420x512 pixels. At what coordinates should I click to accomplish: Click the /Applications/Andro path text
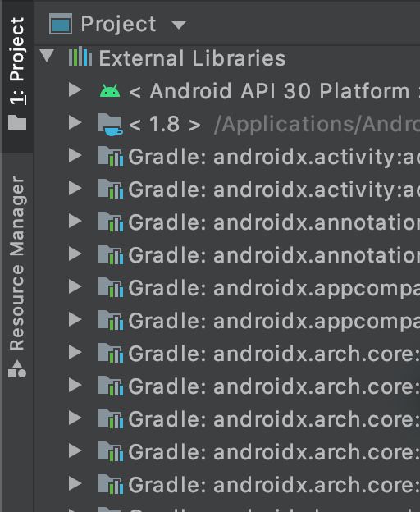tap(317, 125)
